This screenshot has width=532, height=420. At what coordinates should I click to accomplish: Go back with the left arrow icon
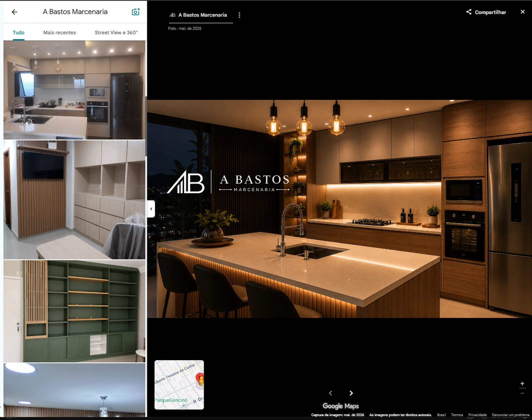[x=14, y=12]
